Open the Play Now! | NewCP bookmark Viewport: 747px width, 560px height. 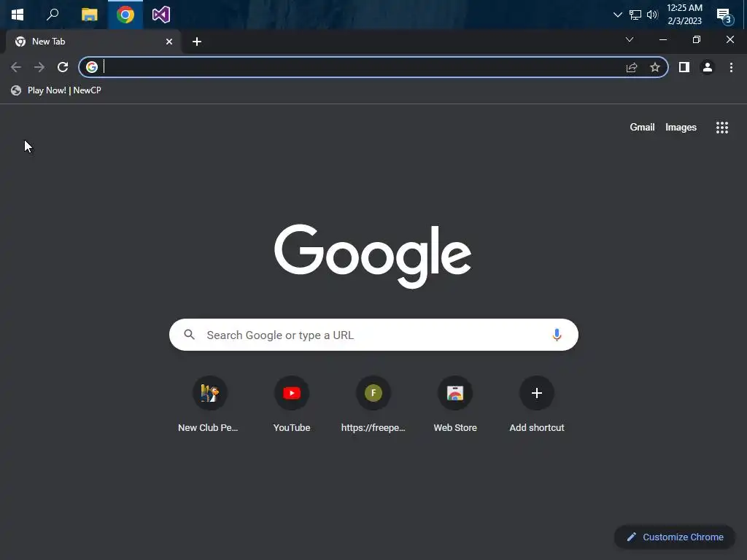pos(56,90)
